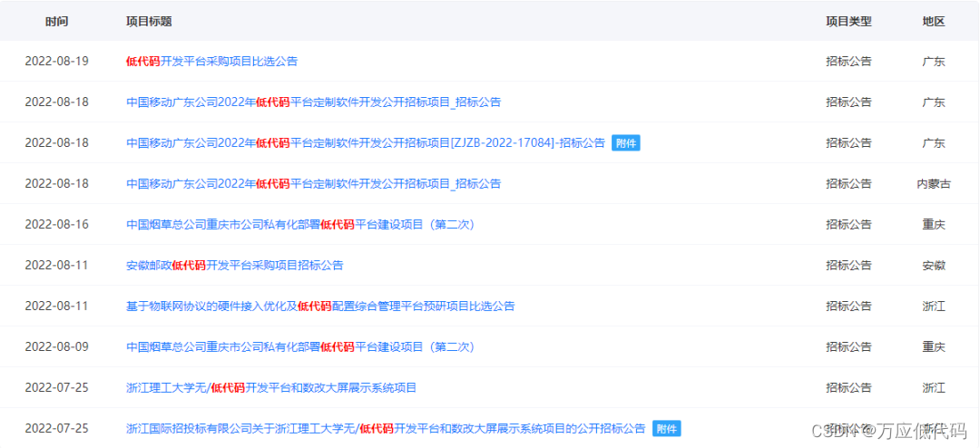This screenshot has height=448, width=980.
Task: Click the 附件 badge in the 浙江国际招投标有限公司 row
Action: pos(666,429)
